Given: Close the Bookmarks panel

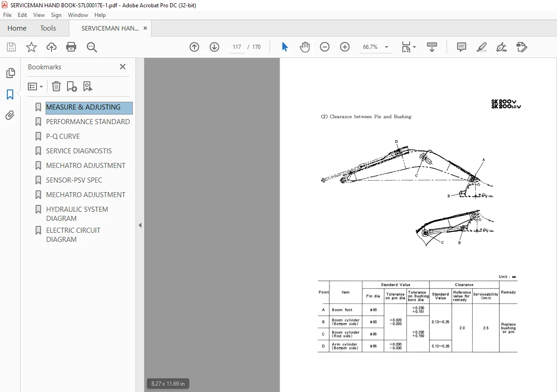Looking at the screenshot, I should pos(123,67).
